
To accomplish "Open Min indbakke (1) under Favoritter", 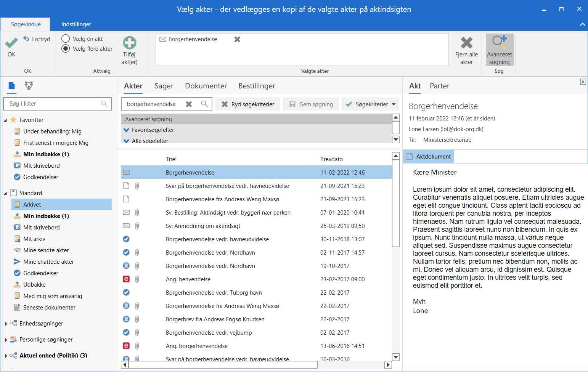I will (46, 154).
